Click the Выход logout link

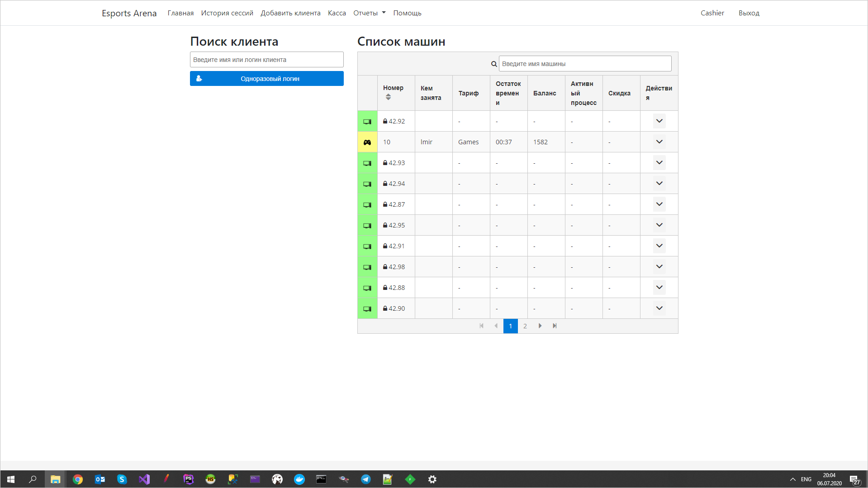(749, 13)
